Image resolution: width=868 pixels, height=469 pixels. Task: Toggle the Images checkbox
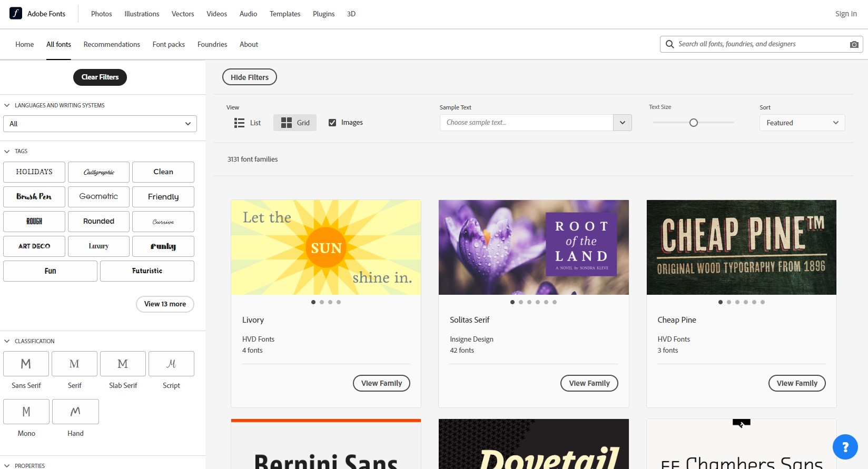pos(332,123)
